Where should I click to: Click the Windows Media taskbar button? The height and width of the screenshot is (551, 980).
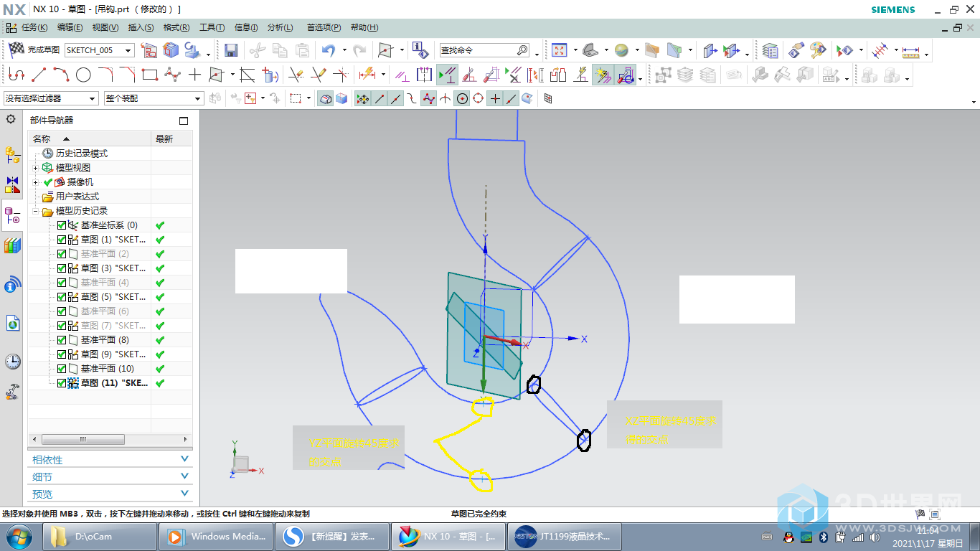tap(217, 537)
